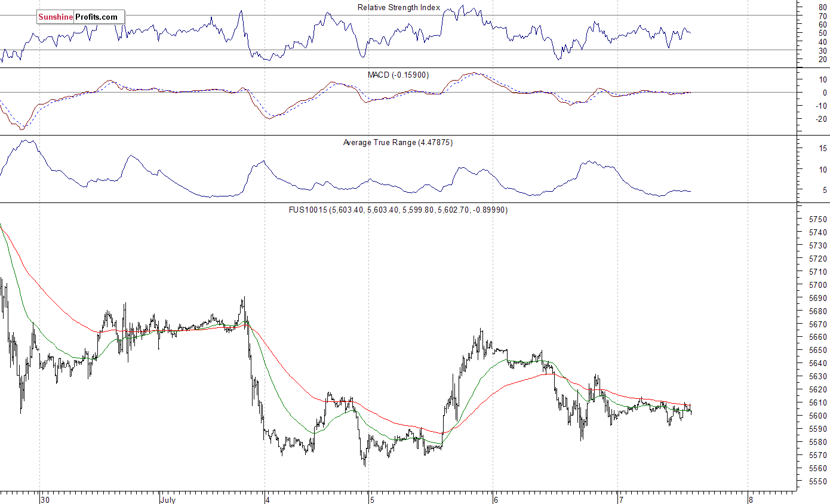Click the 5750 price axis label

(817, 220)
